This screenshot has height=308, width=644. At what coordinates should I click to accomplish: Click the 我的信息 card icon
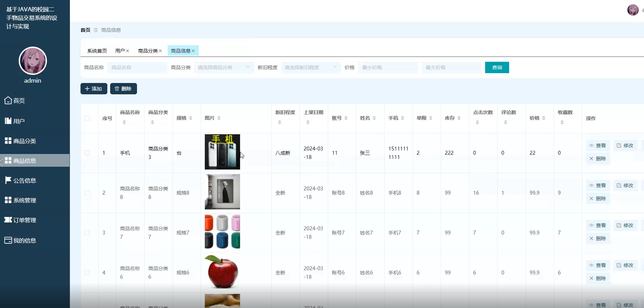tap(8, 240)
